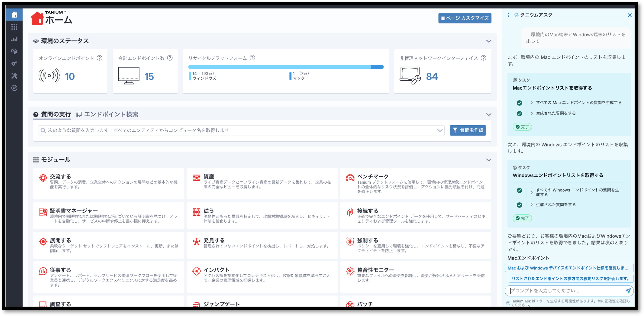Open the Modules grid icon in the sidebar
The height and width of the screenshot is (316, 644).
14,27
